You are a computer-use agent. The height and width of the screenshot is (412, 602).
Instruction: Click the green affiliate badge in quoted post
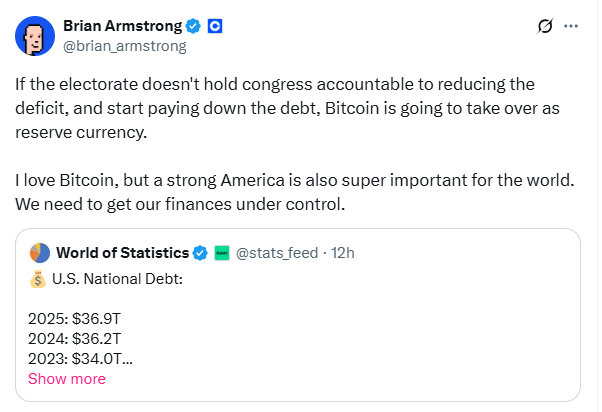click(x=222, y=253)
